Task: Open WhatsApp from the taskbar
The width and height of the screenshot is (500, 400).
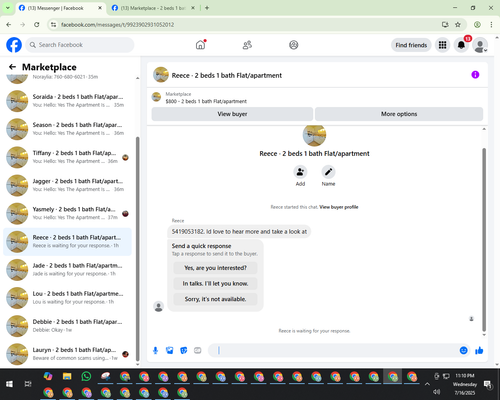Action: (86, 377)
